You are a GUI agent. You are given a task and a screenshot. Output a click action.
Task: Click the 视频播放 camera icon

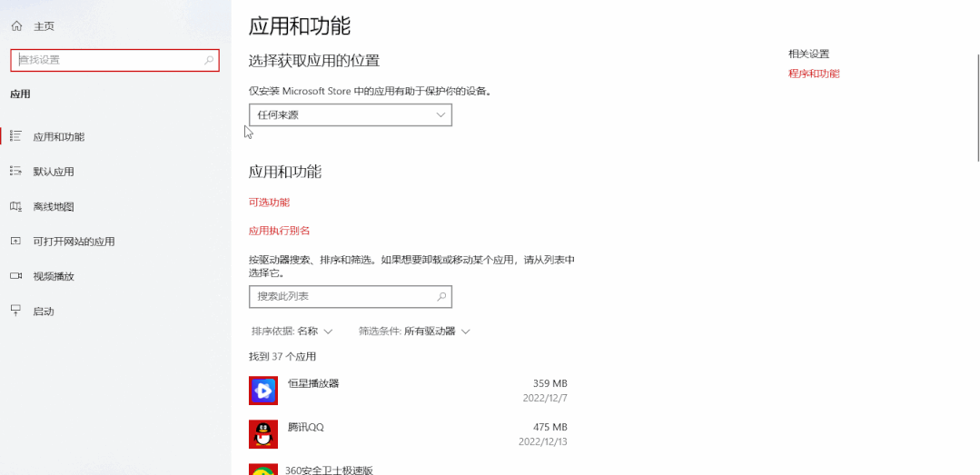[16, 276]
